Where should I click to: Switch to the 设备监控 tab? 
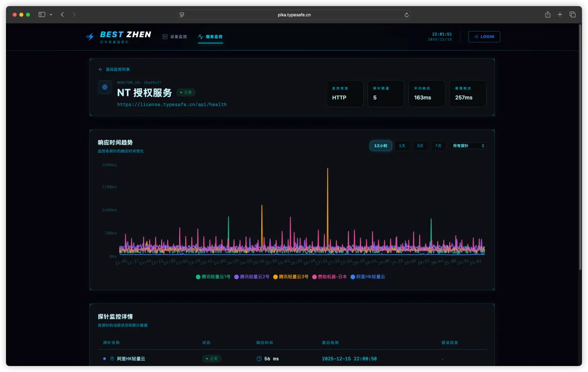point(175,36)
